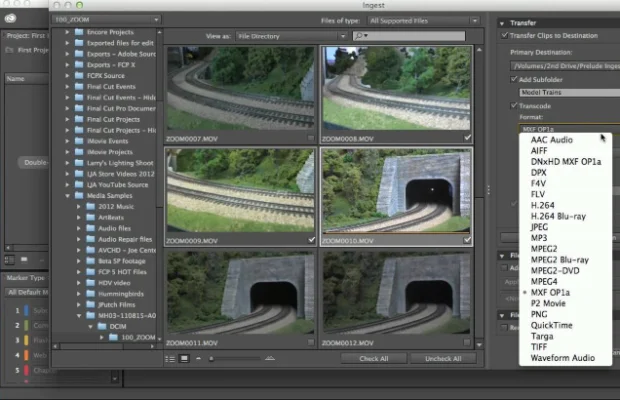Toggle the ZOOM0011.MOV clip checkbox
This screenshot has width=620, height=400.
[312, 343]
